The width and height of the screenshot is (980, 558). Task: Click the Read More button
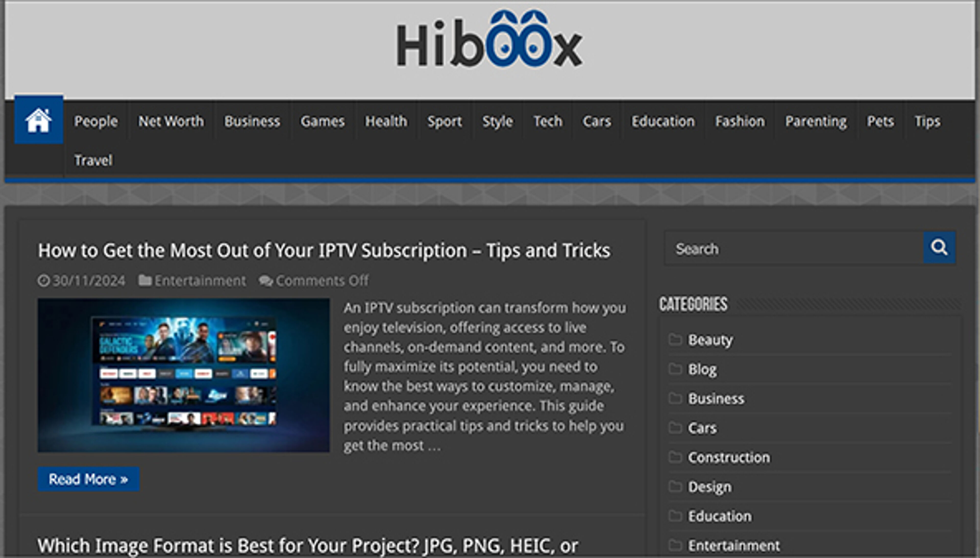(88, 479)
